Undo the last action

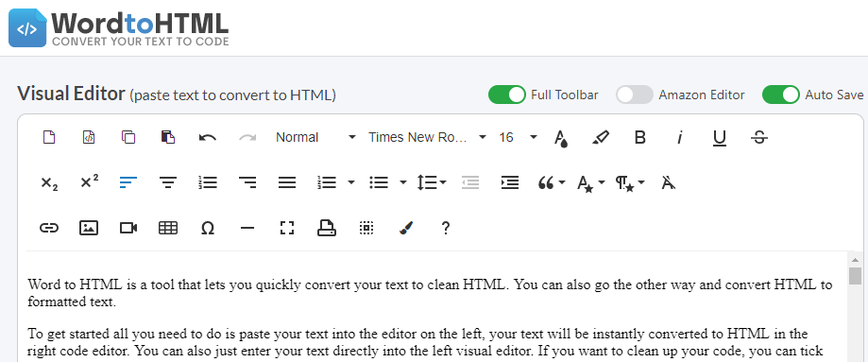208,137
